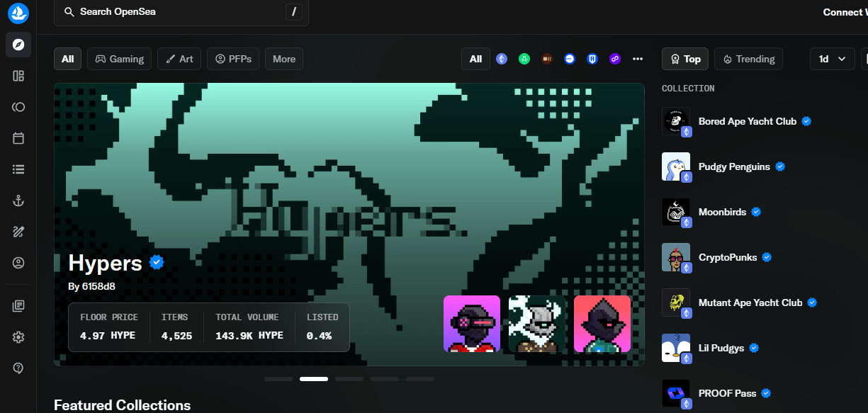Viewport: 868px width, 413px height.
Task: Expand the 1d time range dropdown
Action: 832,59
